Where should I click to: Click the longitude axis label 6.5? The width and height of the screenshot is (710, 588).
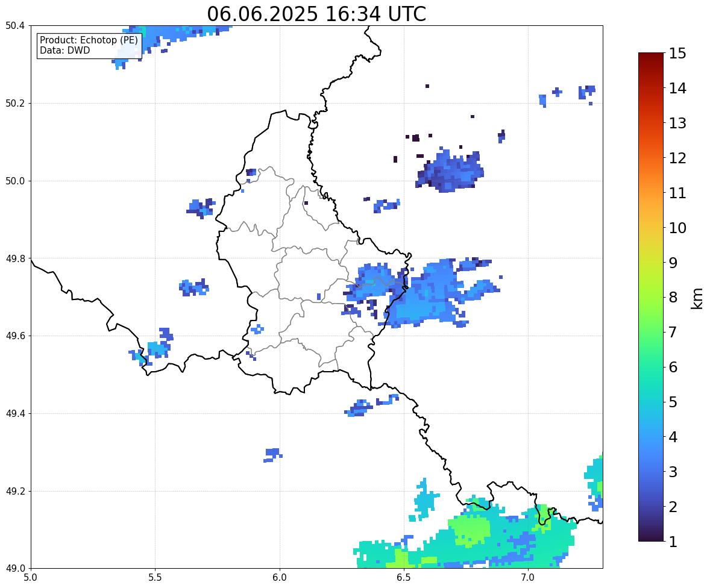coord(403,578)
